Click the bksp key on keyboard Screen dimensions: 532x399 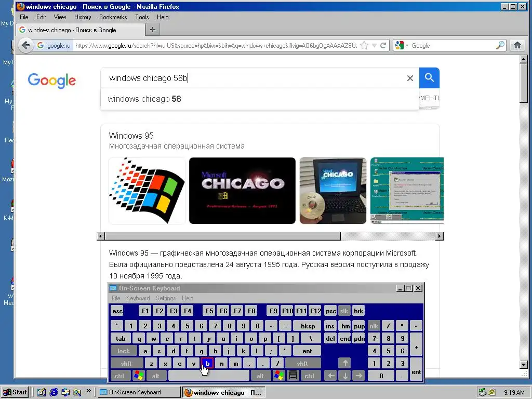pos(308,326)
